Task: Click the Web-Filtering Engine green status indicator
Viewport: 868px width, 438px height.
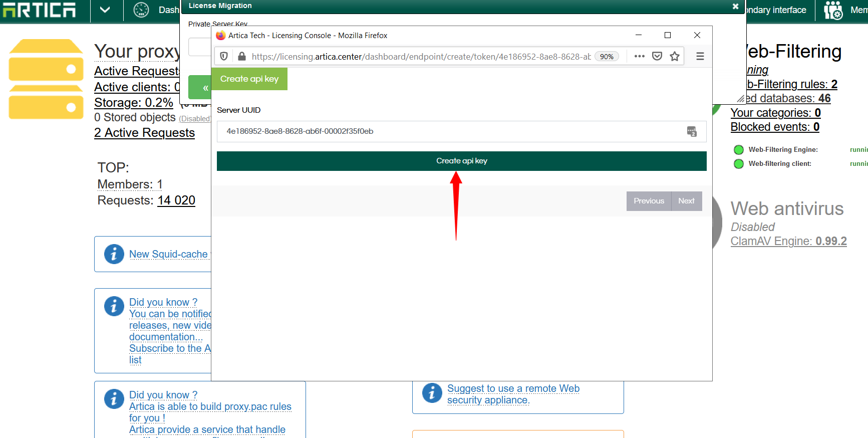Action: point(738,150)
